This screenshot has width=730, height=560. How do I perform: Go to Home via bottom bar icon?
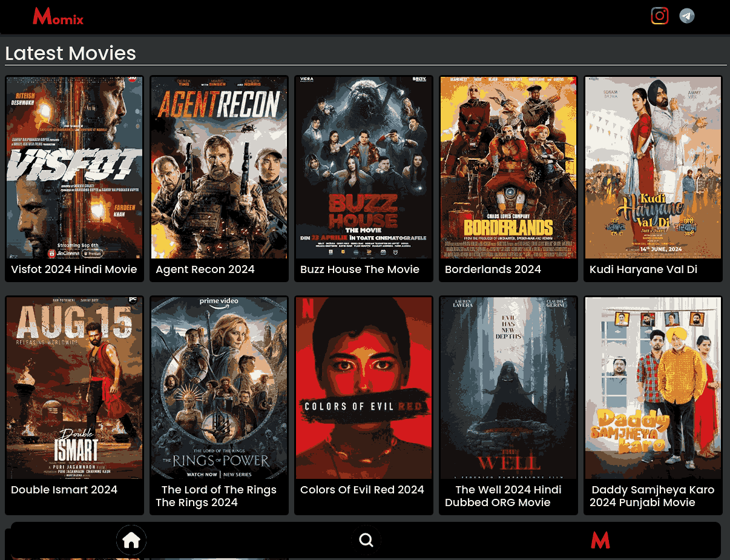(131, 540)
